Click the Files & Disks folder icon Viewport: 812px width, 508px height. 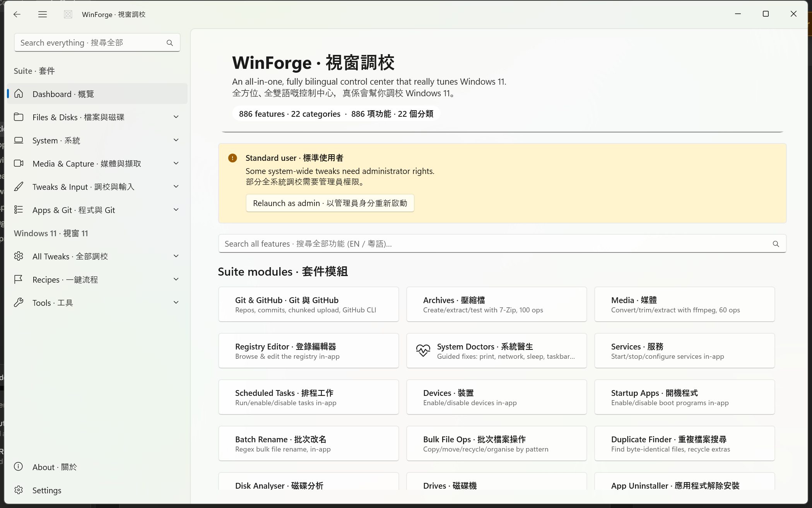click(x=19, y=117)
